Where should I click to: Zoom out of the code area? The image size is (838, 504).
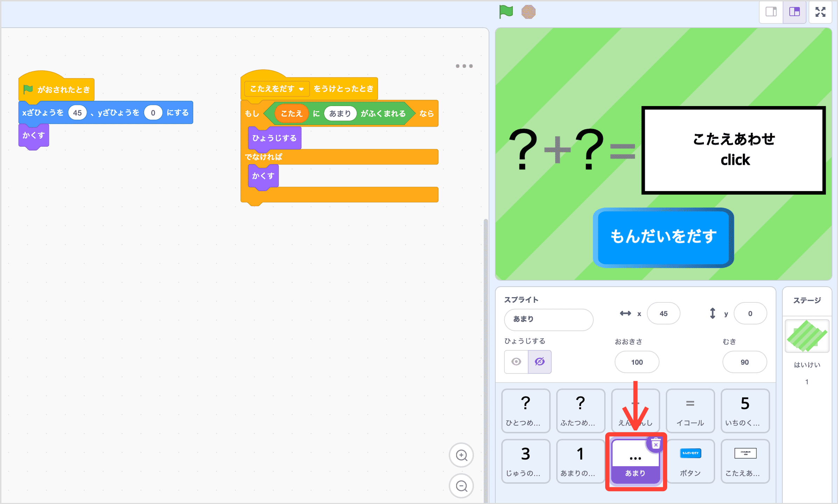point(461,486)
